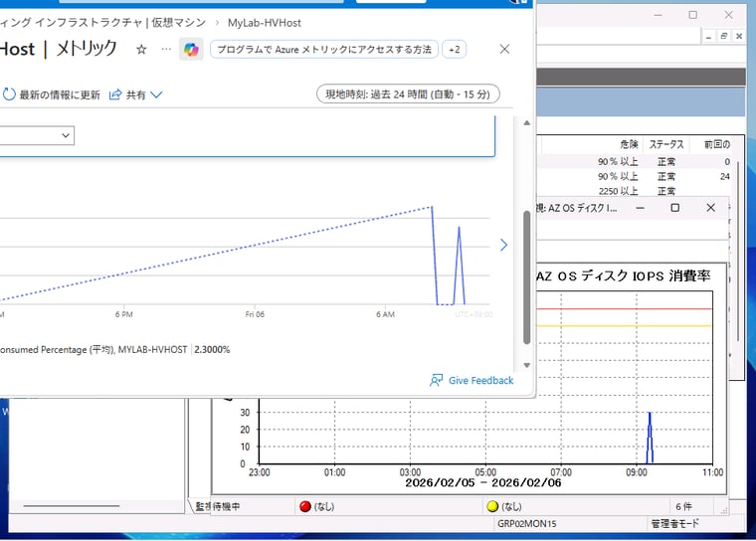
Task: Favorite the metrics page with star icon
Action: coord(141,49)
